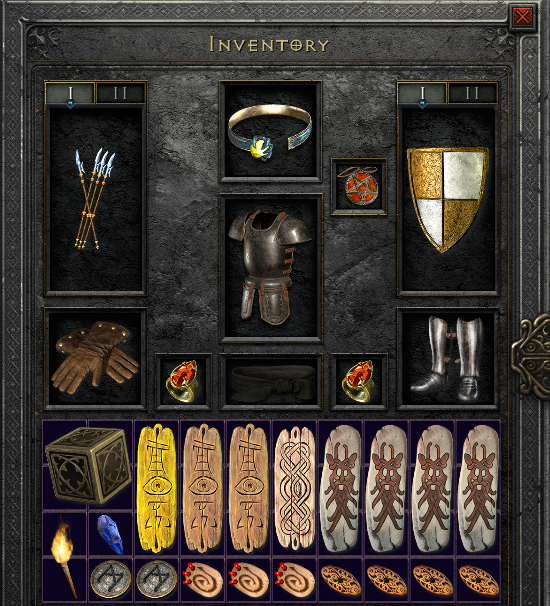Select the equipped javelins weapon slot
The height and width of the screenshot is (606, 550).
[x=95, y=200]
